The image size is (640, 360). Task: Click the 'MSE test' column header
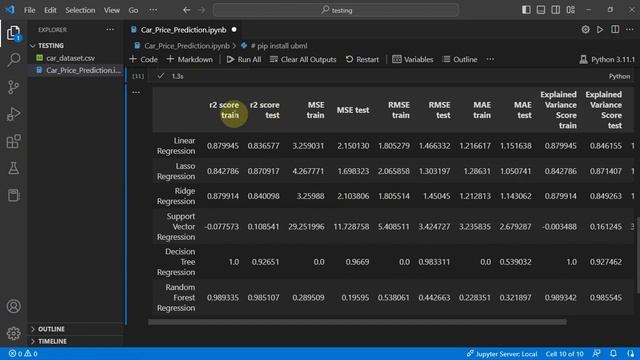(x=353, y=110)
